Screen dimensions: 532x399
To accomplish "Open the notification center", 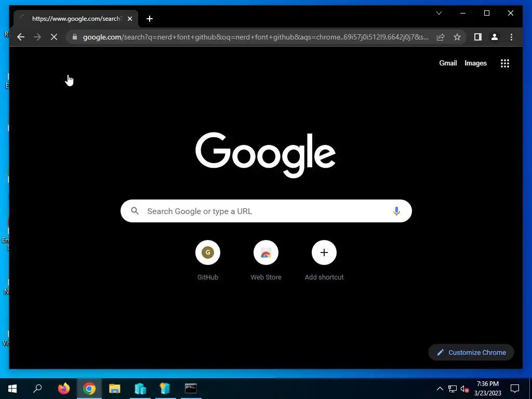I will pyautogui.click(x=515, y=389).
